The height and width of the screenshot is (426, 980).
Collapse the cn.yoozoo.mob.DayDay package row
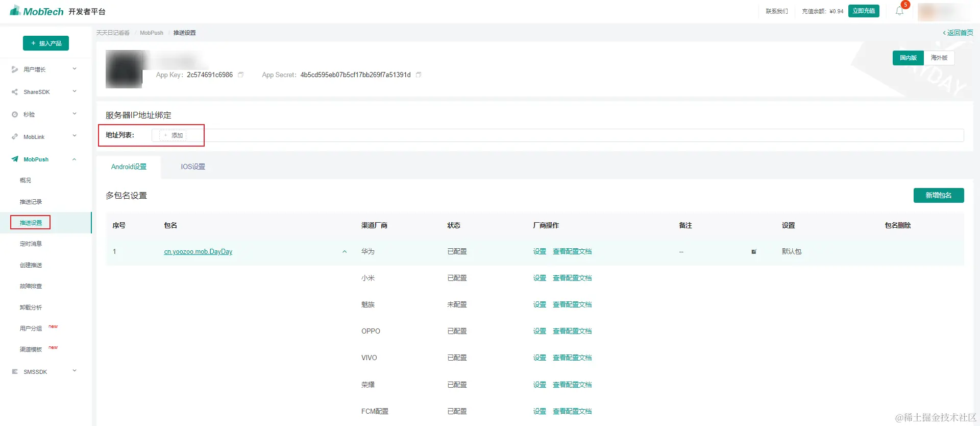pos(345,252)
